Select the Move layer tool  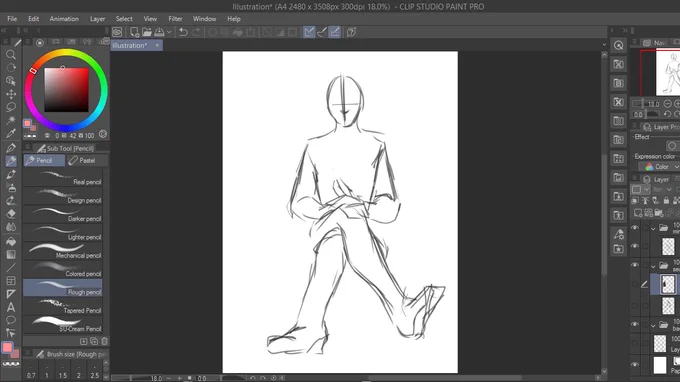tap(11, 94)
